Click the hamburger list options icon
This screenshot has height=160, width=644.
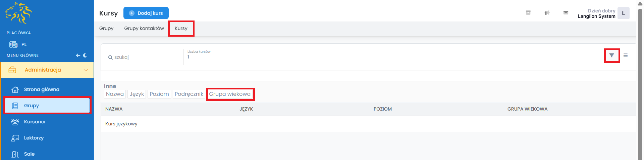click(626, 55)
